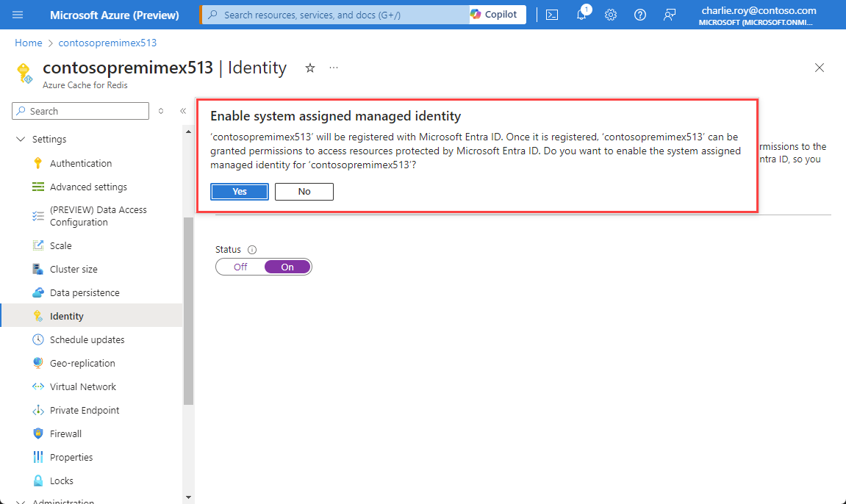The height and width of the screenshot is (504, 846).
Task: Confirm enabling managed identity with Yes
Action: [x=240, y=191]
